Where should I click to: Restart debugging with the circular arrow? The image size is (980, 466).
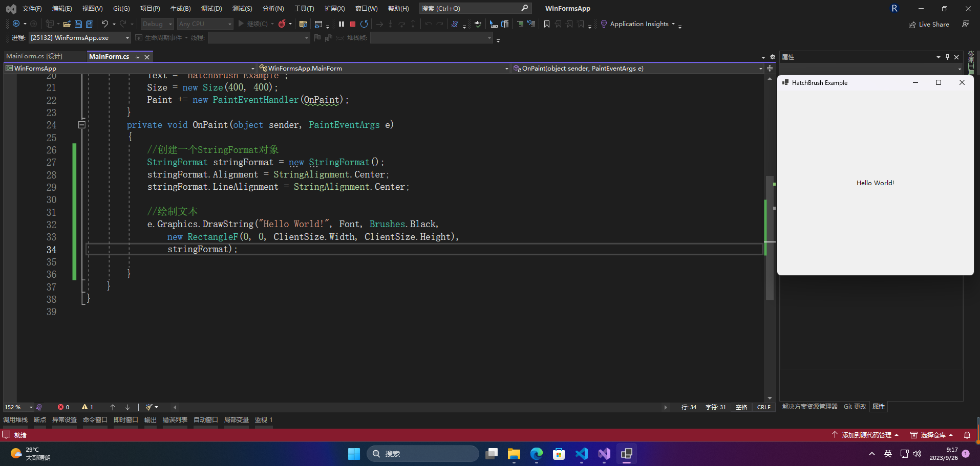[364, 24]
